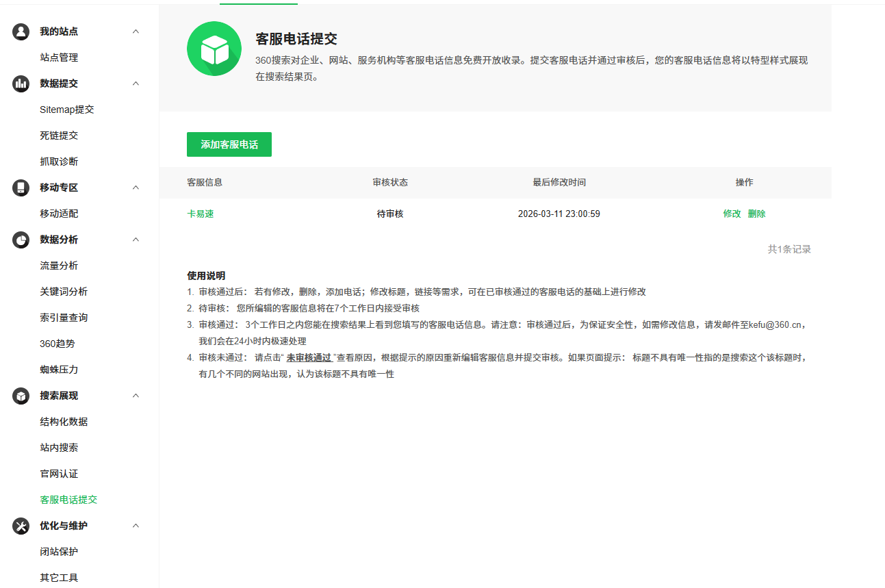Click the 最后修改时间 column header
Image resolution: width=885 pixels, height=588 pixels.
559,182
